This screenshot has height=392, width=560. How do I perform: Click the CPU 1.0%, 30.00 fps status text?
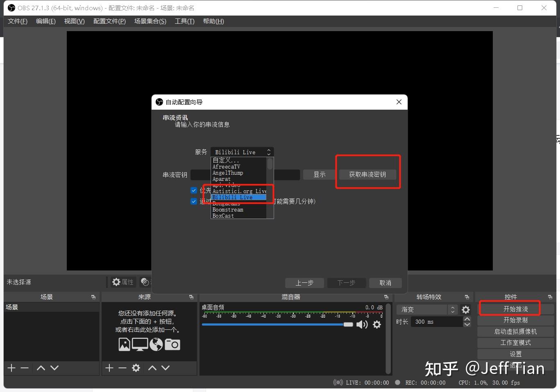489,383
